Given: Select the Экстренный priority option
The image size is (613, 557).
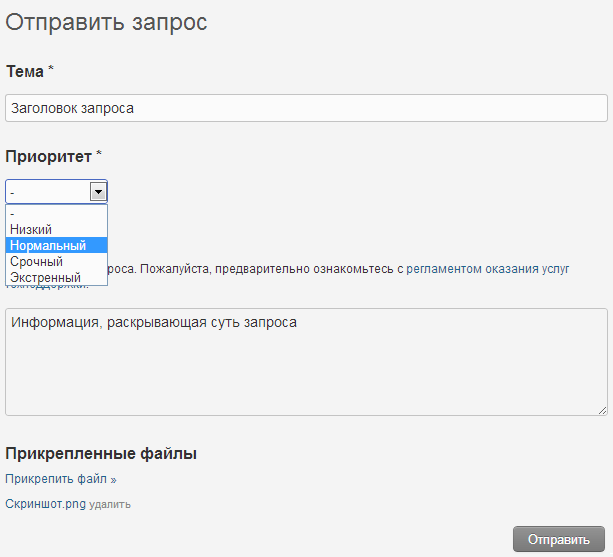Looking at the screenshot, I should (45, 277).
